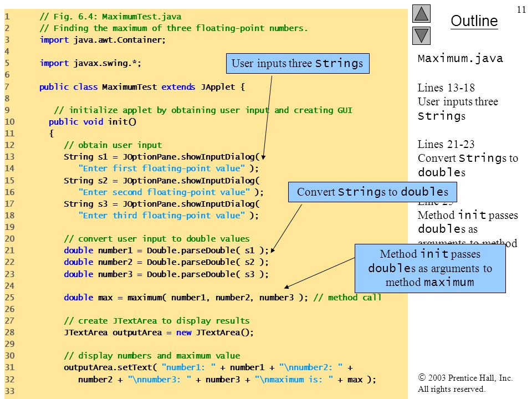
Task: Click the 'double number1 = Double.parseDouble( s1 )' line
Action: point(166,250)
